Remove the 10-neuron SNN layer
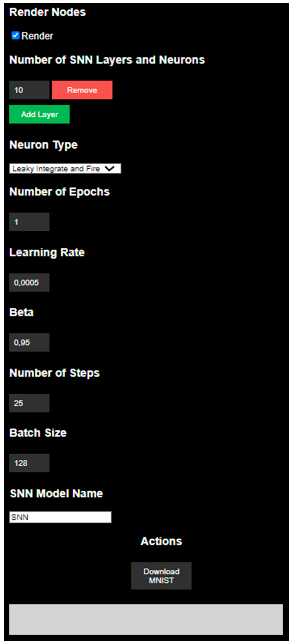This screenshot has height=644, width=292. click(x=82, y=90)
